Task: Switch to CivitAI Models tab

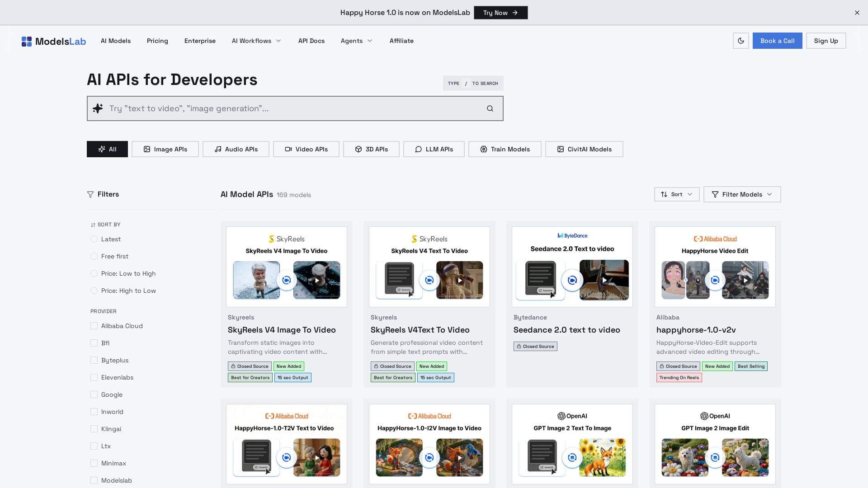Action: (x=584, y=149)
